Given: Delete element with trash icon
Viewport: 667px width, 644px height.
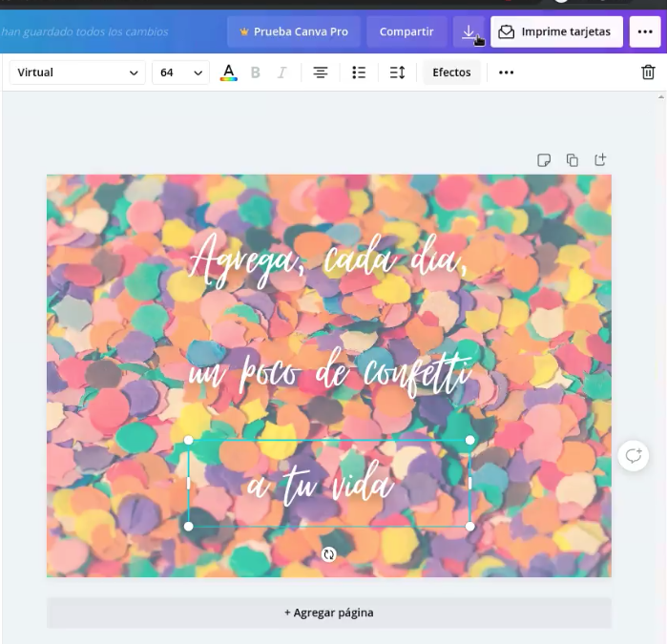Looking at the screenshot, I should click(648, 73).
